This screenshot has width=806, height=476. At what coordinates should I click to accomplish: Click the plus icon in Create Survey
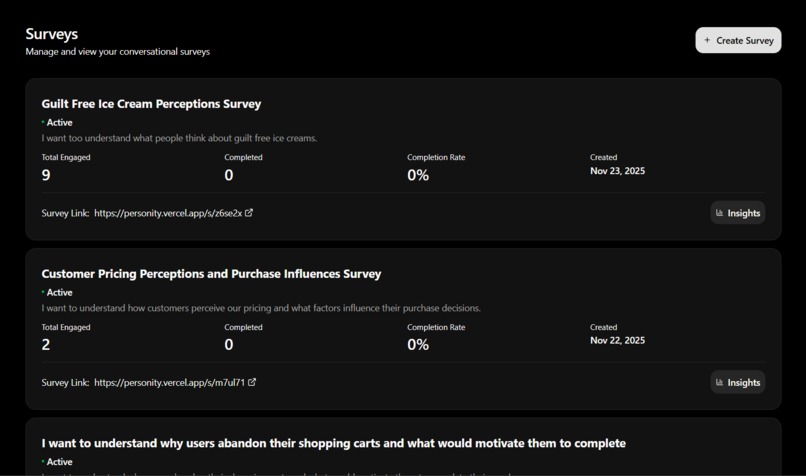coord(707,40)
